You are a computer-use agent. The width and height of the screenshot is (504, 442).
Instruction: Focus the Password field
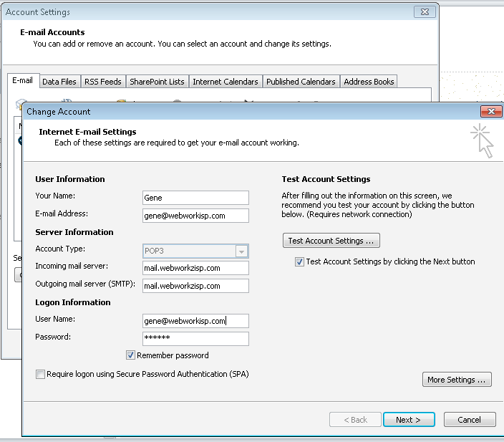195,338
